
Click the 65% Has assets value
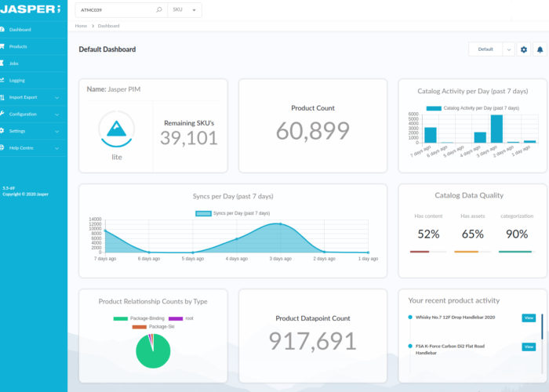[x=473, y=234]
